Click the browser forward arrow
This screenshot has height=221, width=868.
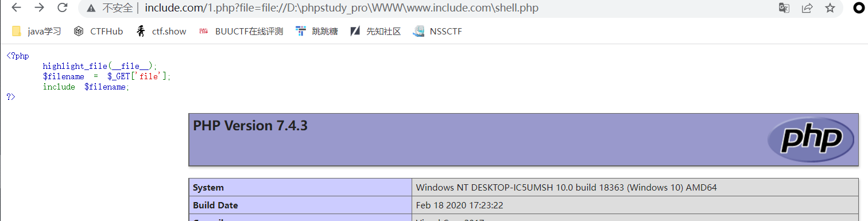[40, 8]
